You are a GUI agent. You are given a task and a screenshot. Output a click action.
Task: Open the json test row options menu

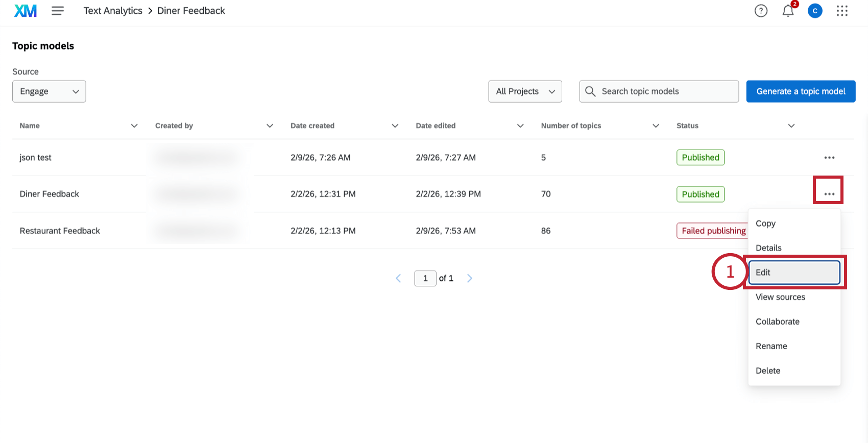click(x=829, y=158)
